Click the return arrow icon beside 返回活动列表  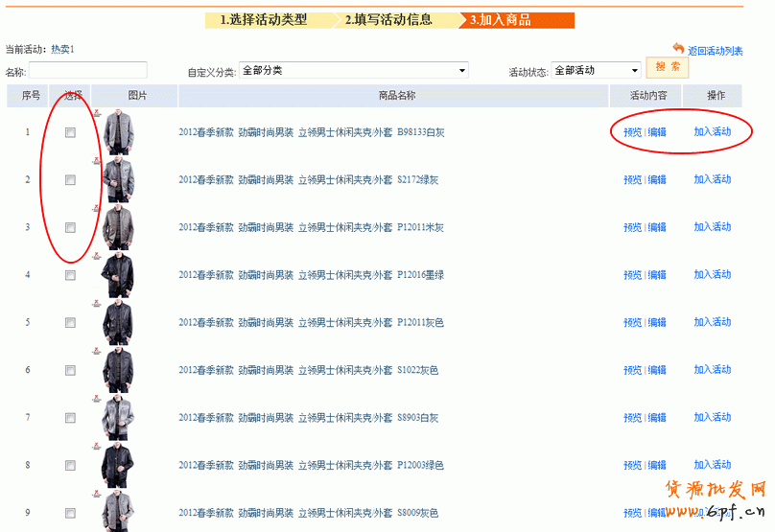678,49
